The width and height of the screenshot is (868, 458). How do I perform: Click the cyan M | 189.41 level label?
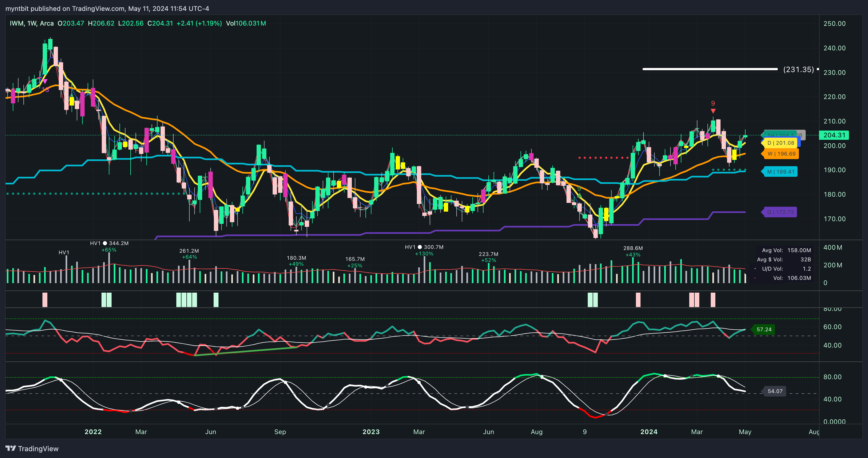click(x=780, y=172)
